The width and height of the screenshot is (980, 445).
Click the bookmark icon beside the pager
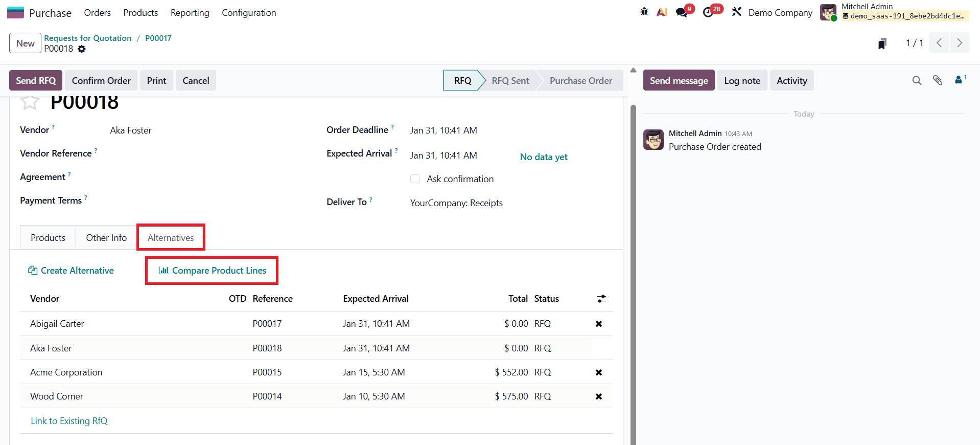[x=882, y=43]
